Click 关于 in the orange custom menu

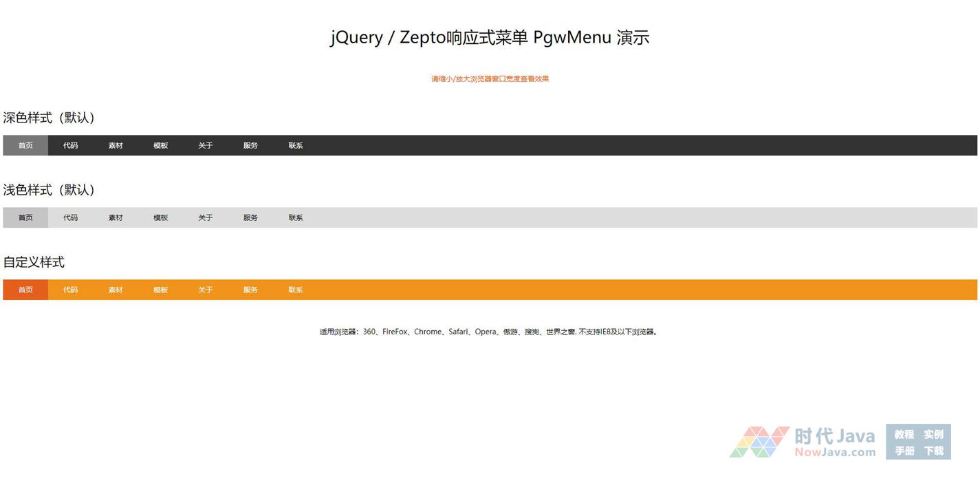pos(206,290)
